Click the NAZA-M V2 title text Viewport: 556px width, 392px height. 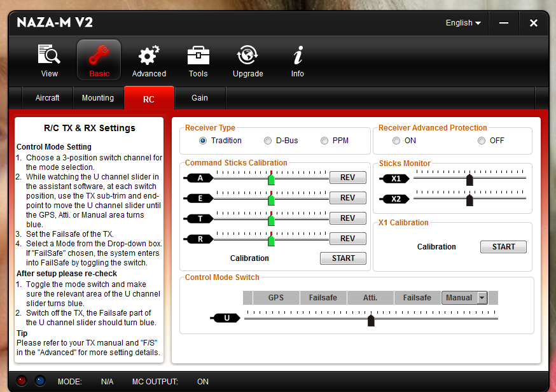pyautogui.click(x=55, y=23)
